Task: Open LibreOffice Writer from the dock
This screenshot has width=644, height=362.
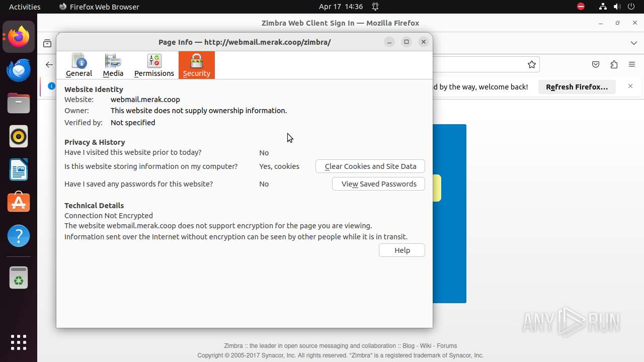Action: click(x=19, y=170)
